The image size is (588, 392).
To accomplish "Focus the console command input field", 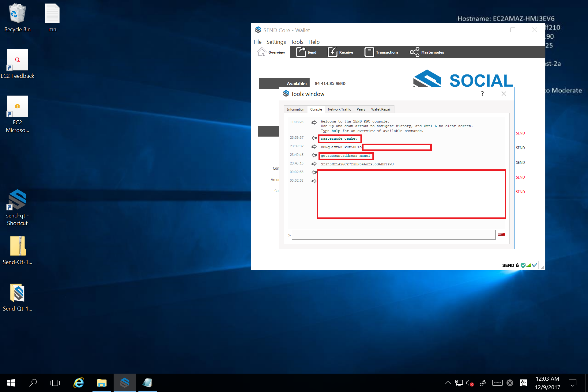I will (x=394, y=235).
